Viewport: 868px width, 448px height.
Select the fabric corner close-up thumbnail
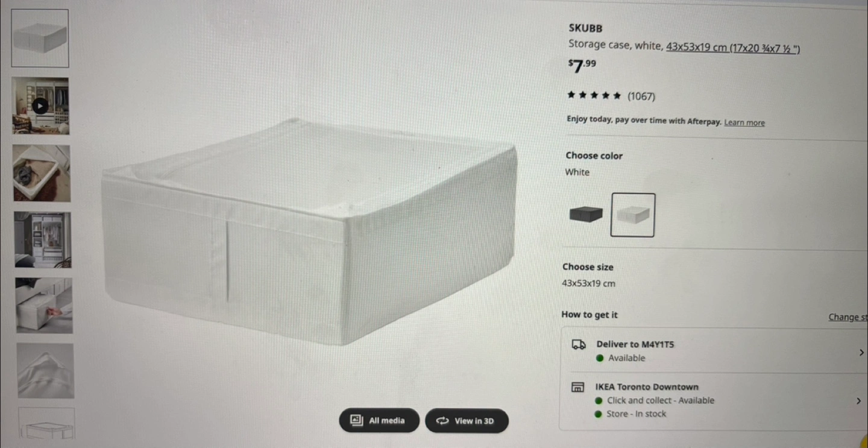point(46,370)
